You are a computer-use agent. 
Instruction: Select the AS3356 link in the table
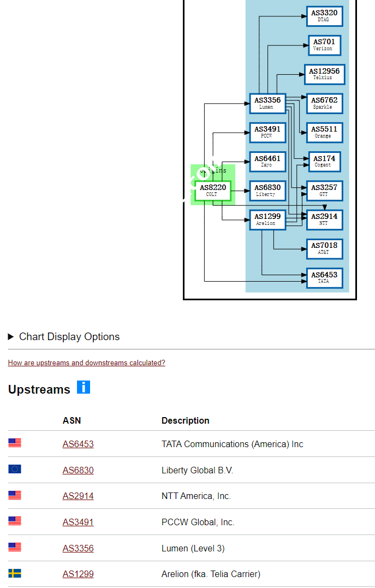coord(78,549)
